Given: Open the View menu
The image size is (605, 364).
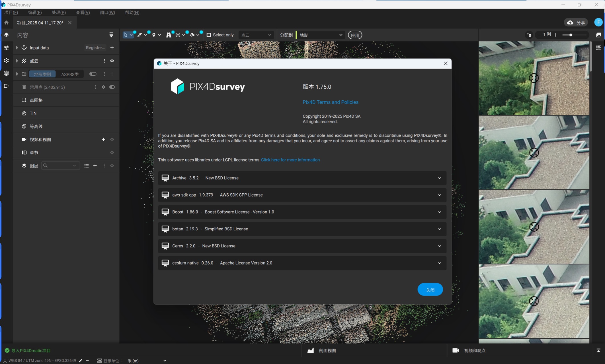Looking at the screenshot, I should (83, 13).
